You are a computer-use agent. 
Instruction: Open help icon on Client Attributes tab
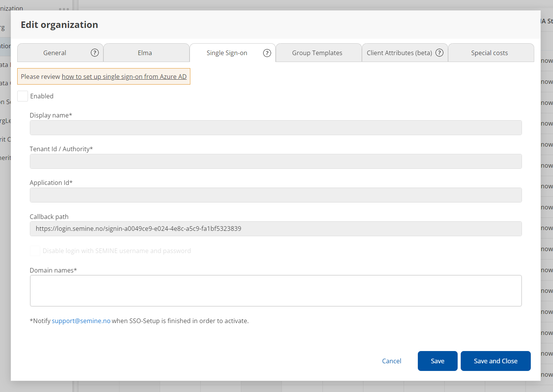pos(440,53)
